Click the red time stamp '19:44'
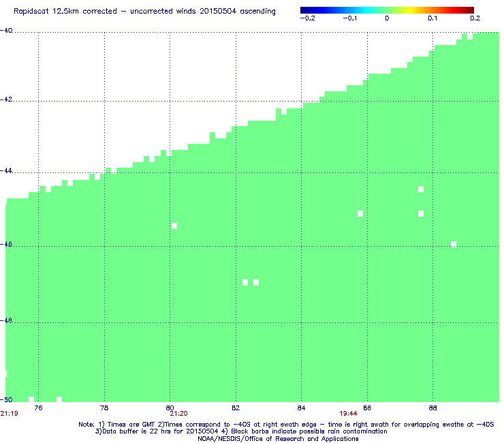This screenshot has height=443, width=504. 349,414
